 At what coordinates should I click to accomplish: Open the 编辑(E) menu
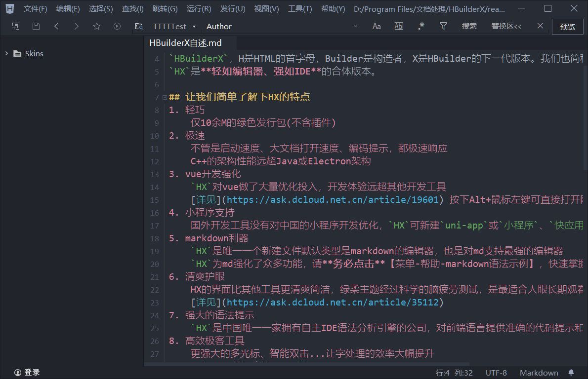point(68,8)
